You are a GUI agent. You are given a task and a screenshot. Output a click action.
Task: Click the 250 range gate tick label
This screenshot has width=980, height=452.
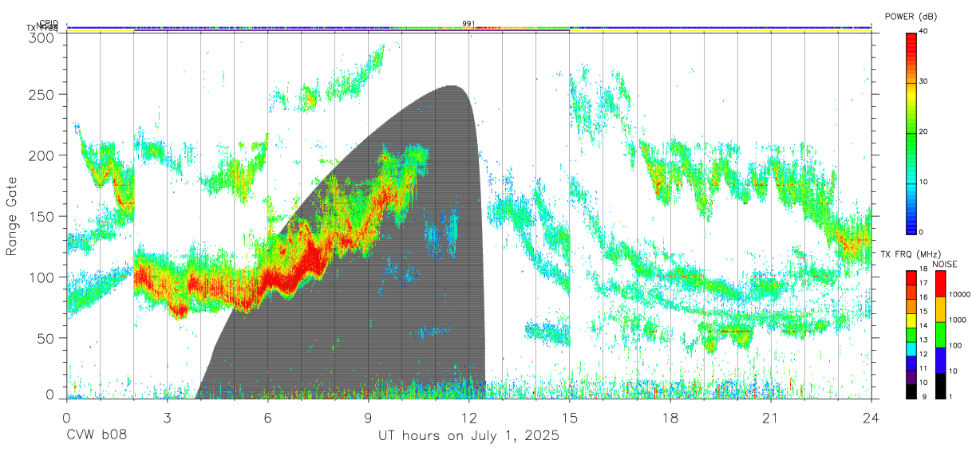coord(43,94)
